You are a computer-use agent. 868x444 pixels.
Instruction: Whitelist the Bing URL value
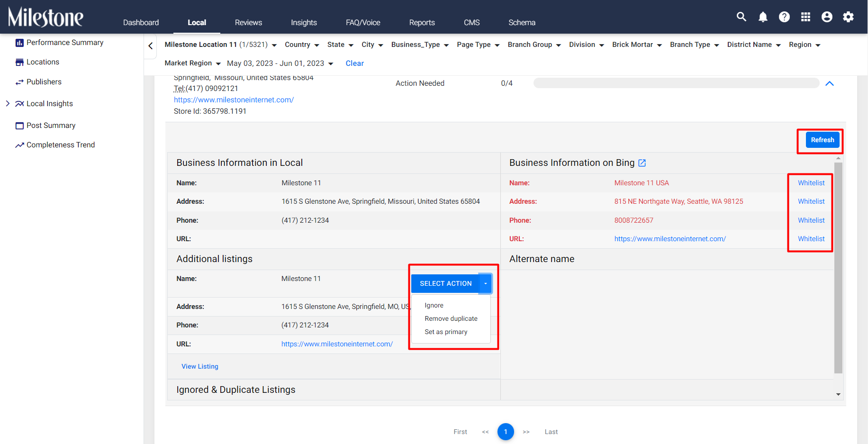coord(811,239)
